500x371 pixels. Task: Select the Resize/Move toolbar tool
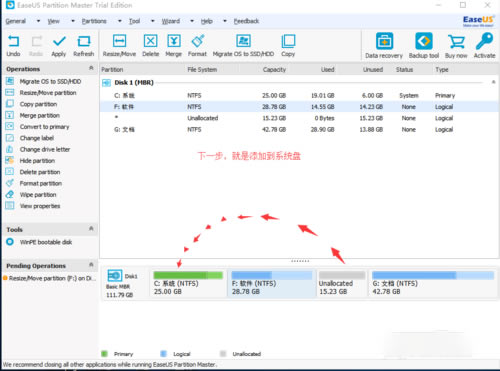point(119,41)
